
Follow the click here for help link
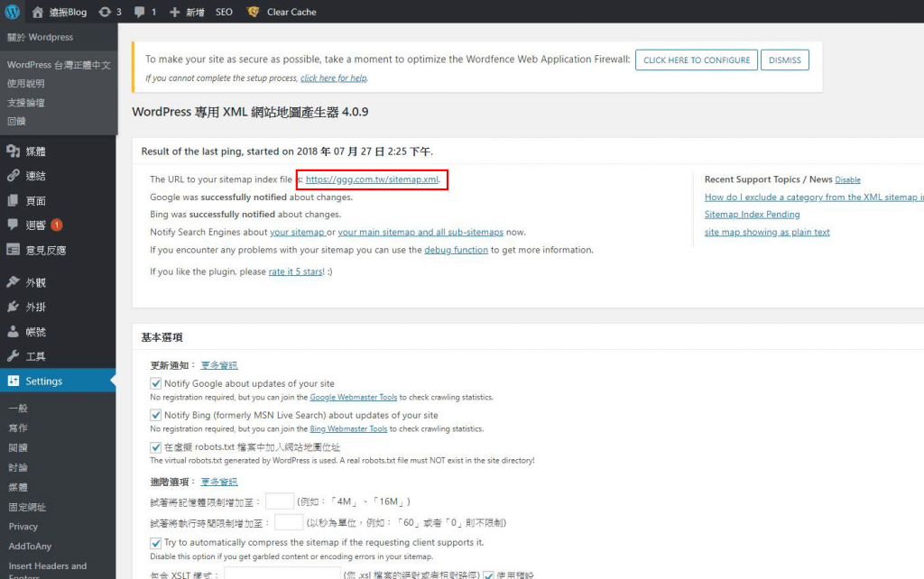click(x=334, y=78)
